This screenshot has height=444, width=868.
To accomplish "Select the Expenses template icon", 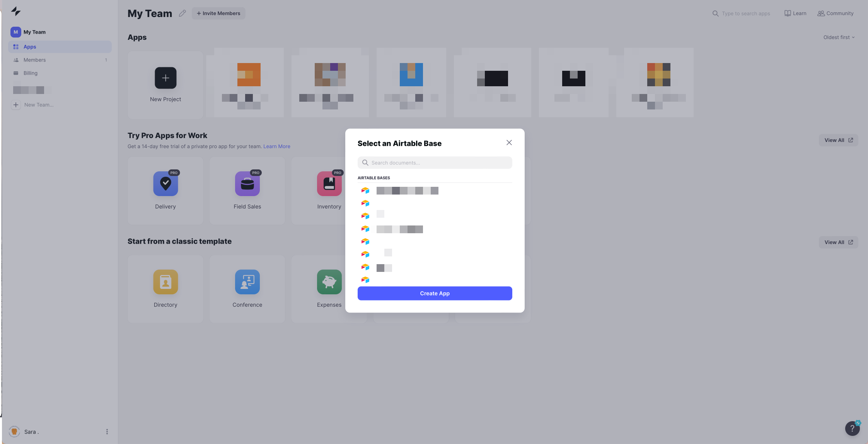I will coord(329,282).
